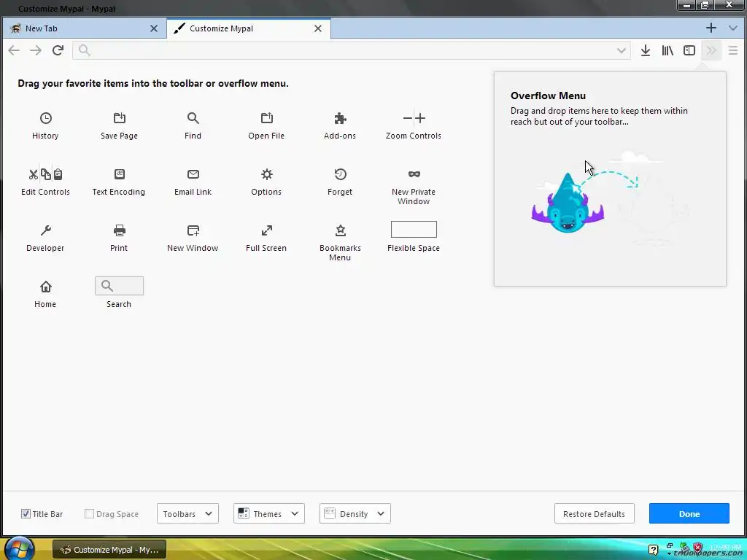Open the Library icon in the toolbar
The width and height of the screenshot is (747, 560).
pos(667,50)
